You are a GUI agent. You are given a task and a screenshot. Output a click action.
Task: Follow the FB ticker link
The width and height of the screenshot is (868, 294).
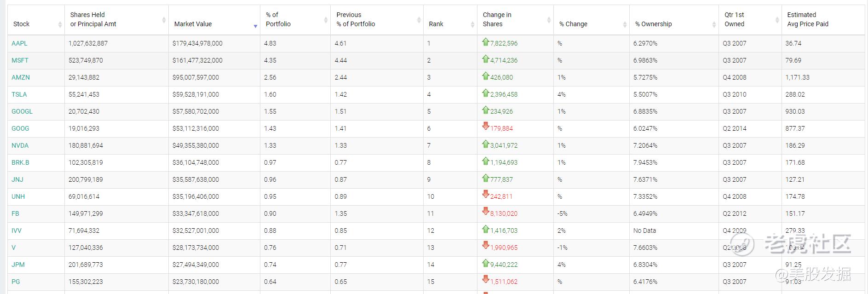(x=15, y=213)
